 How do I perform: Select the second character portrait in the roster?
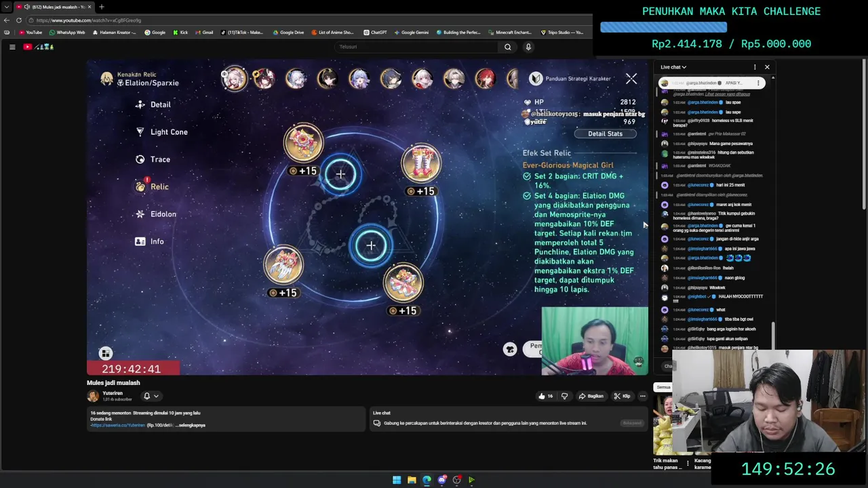coord(264,79)
